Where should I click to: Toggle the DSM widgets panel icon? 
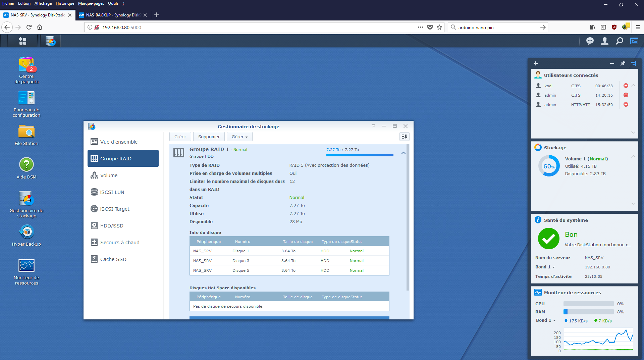(x=634, y=41)
